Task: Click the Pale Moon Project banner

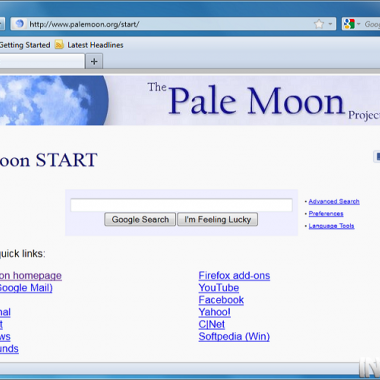Action: [190, 100]
